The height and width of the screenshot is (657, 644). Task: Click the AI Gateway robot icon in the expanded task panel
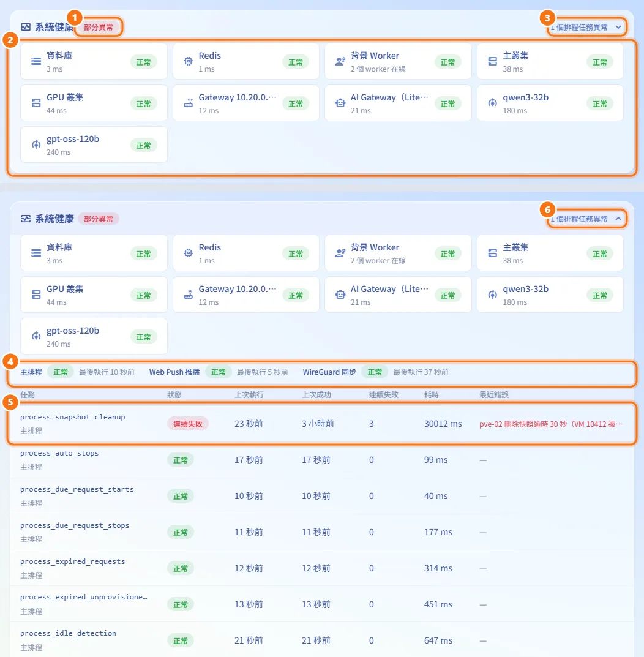pyautogui.click(x=340, y=295)
